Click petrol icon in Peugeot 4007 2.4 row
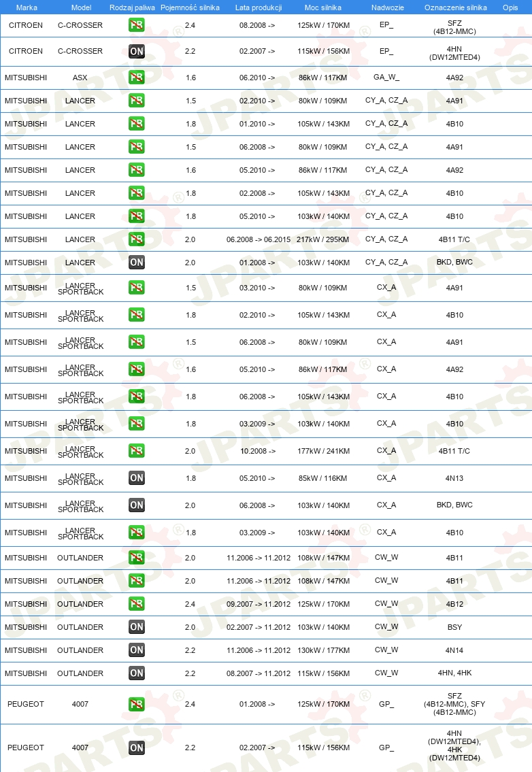The image size is (532, 772). [137, 704]
